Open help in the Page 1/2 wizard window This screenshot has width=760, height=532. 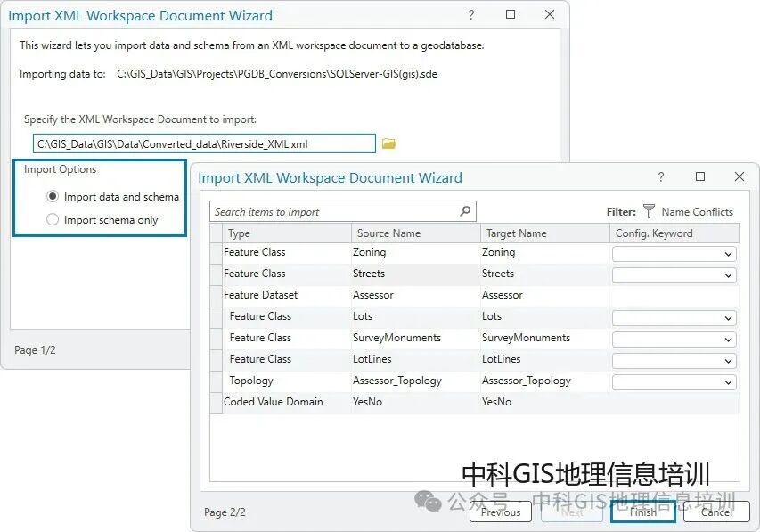471,15
